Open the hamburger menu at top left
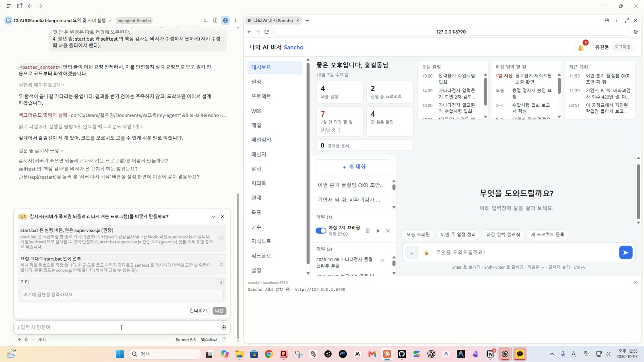Viewport: 644px width, 362px height. point(8,6)
